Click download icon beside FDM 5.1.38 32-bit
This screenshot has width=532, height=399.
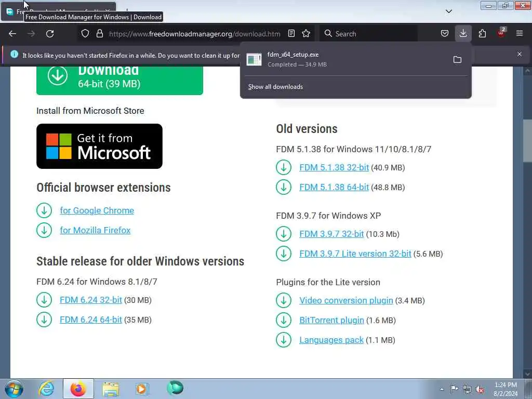[x=284, y=168]
